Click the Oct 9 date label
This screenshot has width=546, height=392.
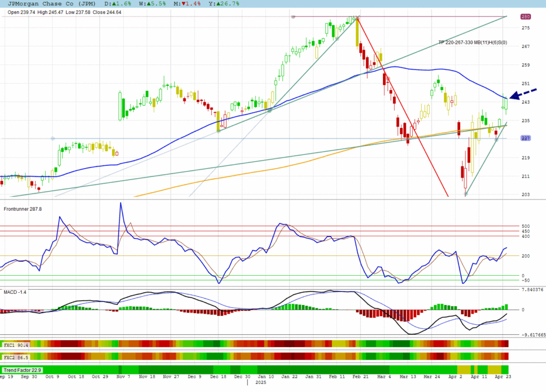pyautogui.click(x=52, y=377)
